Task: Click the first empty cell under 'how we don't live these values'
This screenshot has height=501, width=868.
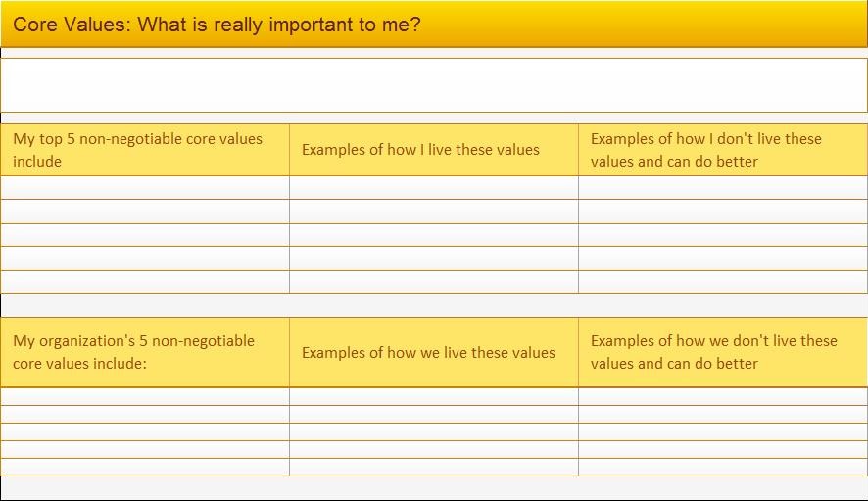Action: click(723, 397)
